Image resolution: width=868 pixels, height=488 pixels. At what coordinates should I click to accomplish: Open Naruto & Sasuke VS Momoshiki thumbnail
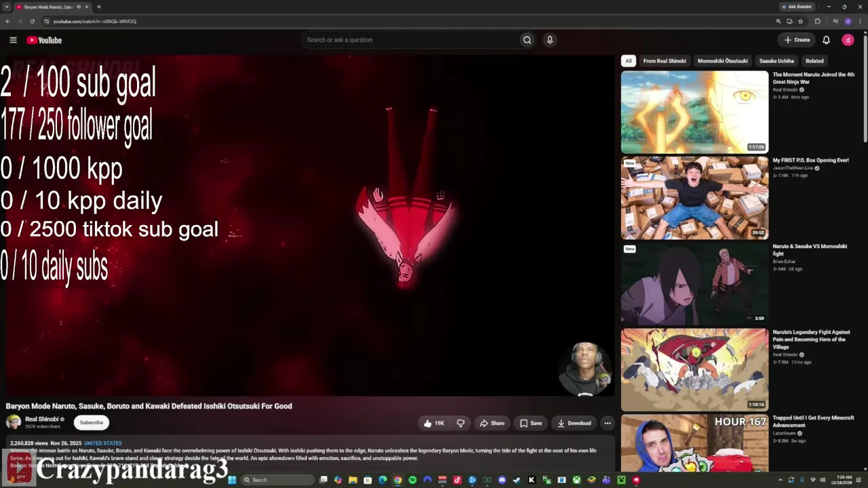tap(694, 284)
